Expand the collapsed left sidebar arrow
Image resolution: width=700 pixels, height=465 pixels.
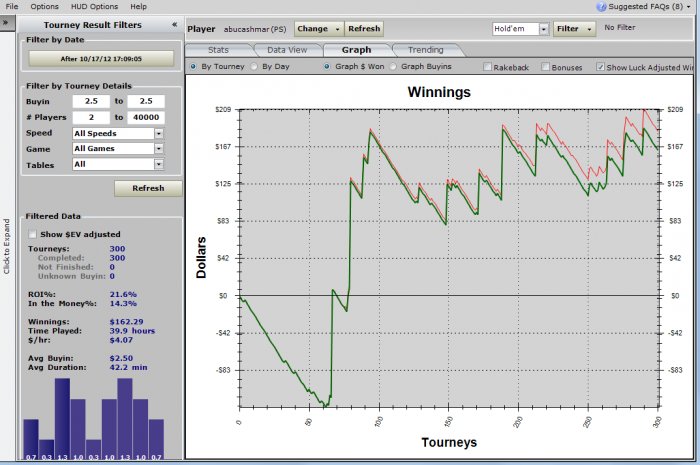[x=6, y=22]
